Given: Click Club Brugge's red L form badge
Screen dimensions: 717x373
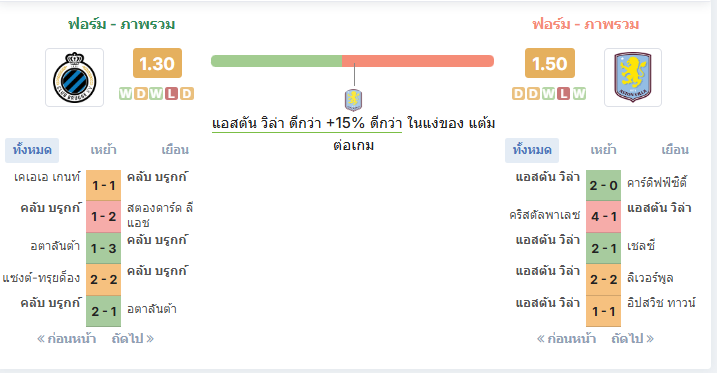Looking at the screenshot, I should click(171, 94).
